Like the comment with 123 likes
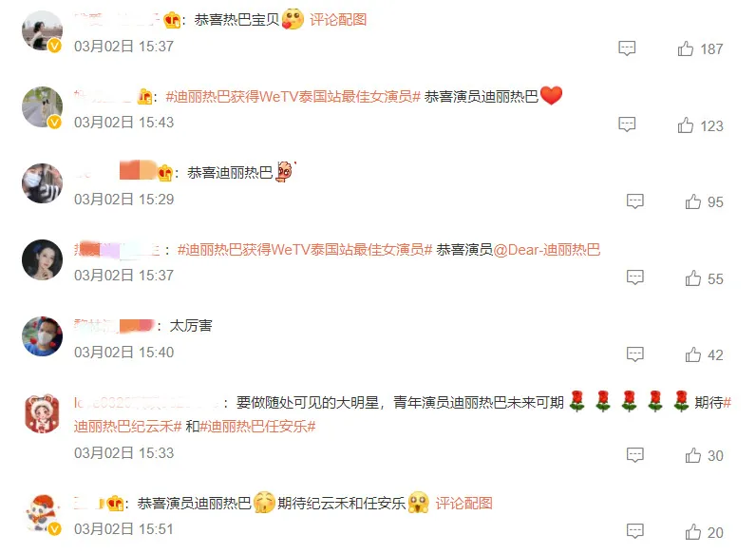 click(x=685, y=125)
